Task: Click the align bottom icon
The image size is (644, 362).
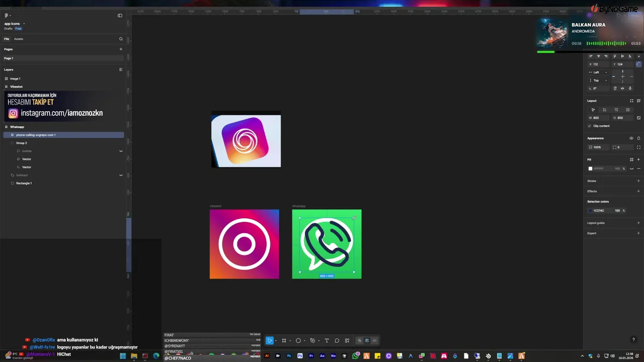Action: coord(630,56)
